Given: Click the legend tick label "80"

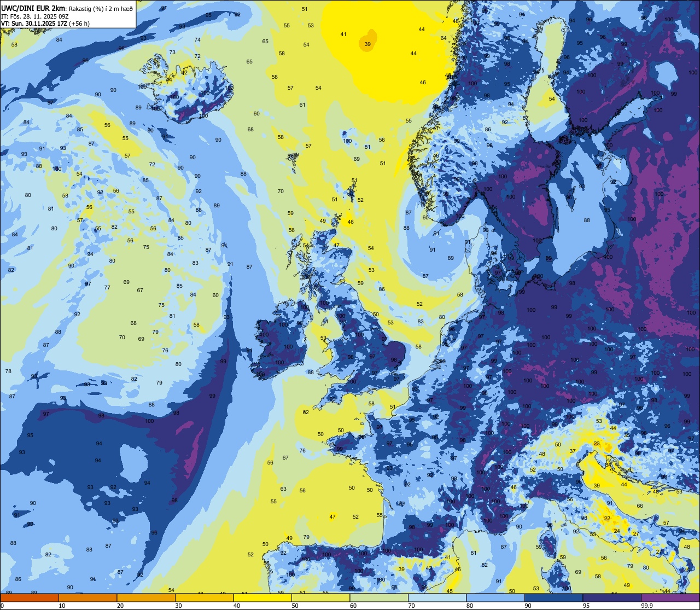Looking at the screenshot, I should pyautogui.click(x=470, y=605).
